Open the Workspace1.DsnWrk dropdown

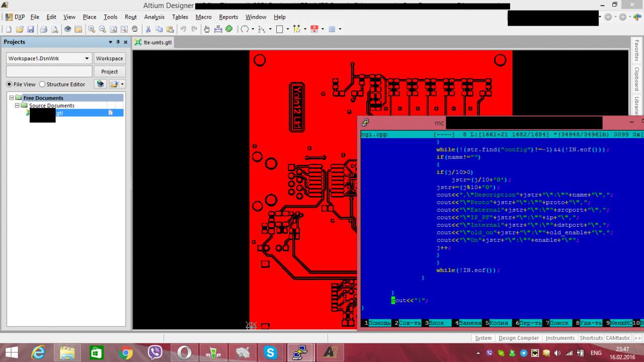pyautogui.click(x=88, y=58)
